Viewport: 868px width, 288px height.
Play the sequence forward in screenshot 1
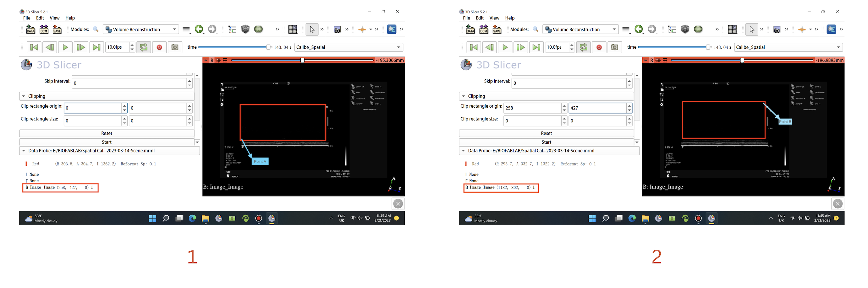(x=65, y=47)
